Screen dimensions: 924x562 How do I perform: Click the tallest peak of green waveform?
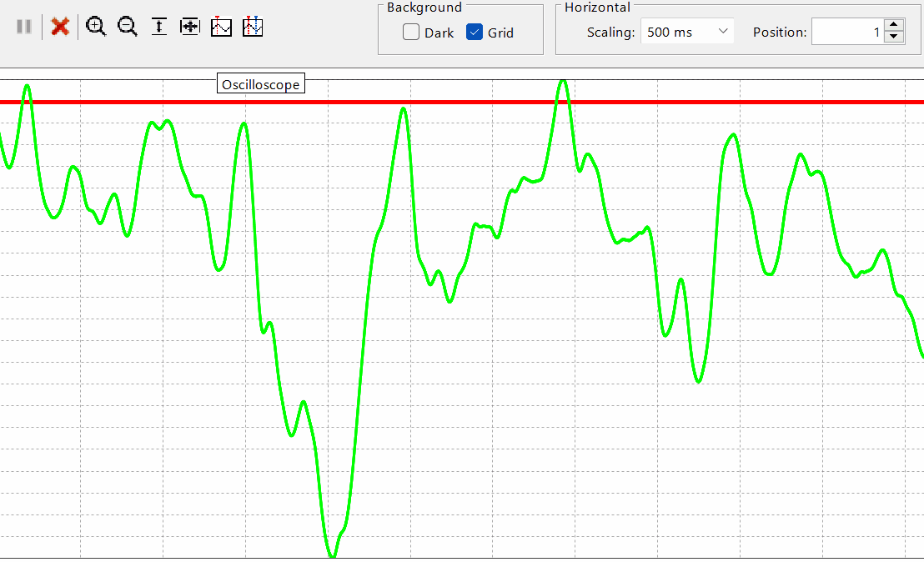[564, 82]
